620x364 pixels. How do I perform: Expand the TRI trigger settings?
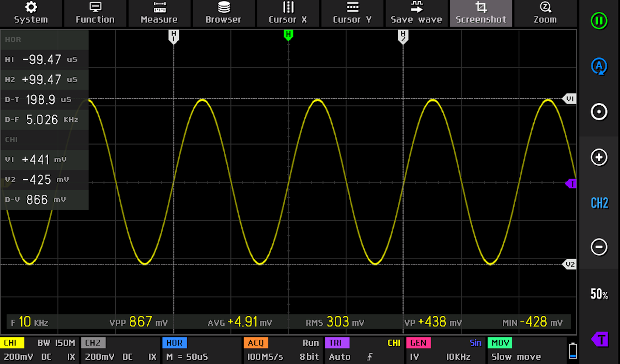pos(363,350)
